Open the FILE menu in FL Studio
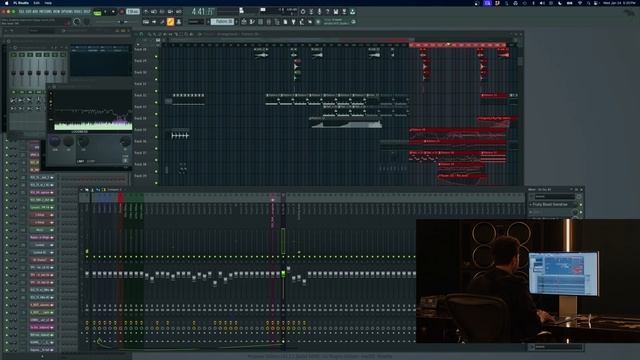 tap(21, 12)
